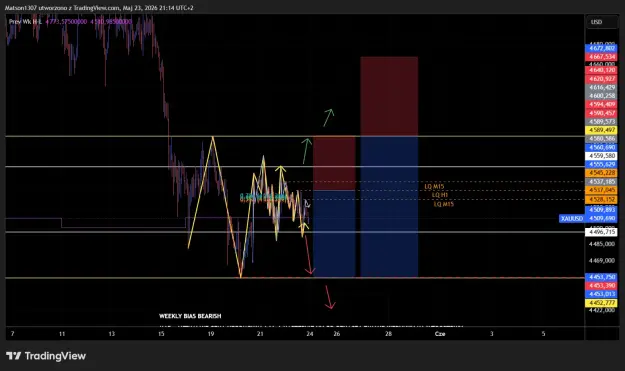Select the 4672,802 blue price label
Screen dimensions: 625x371
tap(601, 48)
